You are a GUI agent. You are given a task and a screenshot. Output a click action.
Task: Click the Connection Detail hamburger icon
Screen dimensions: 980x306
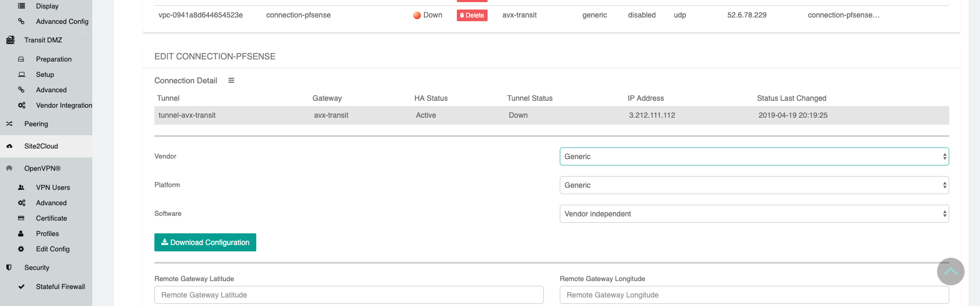[231, 81]
